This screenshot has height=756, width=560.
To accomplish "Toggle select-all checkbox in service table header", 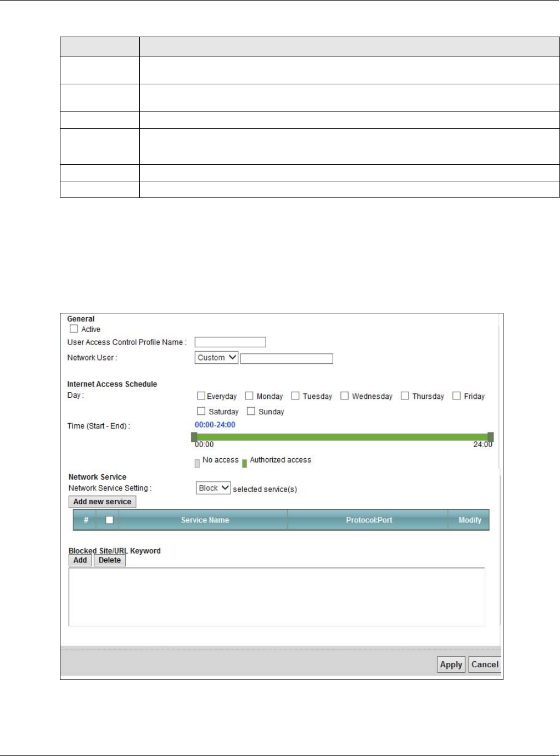I will pos(109,520).
